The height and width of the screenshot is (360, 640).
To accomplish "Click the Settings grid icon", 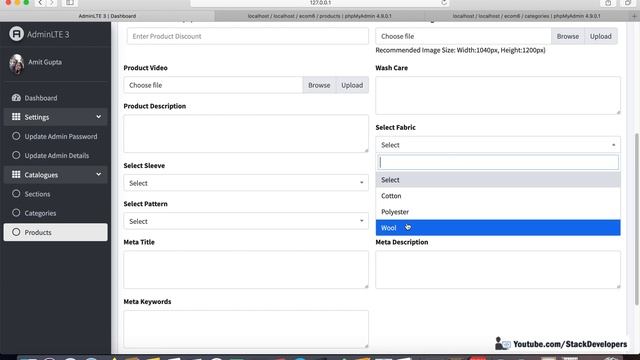I will [16, 117].
